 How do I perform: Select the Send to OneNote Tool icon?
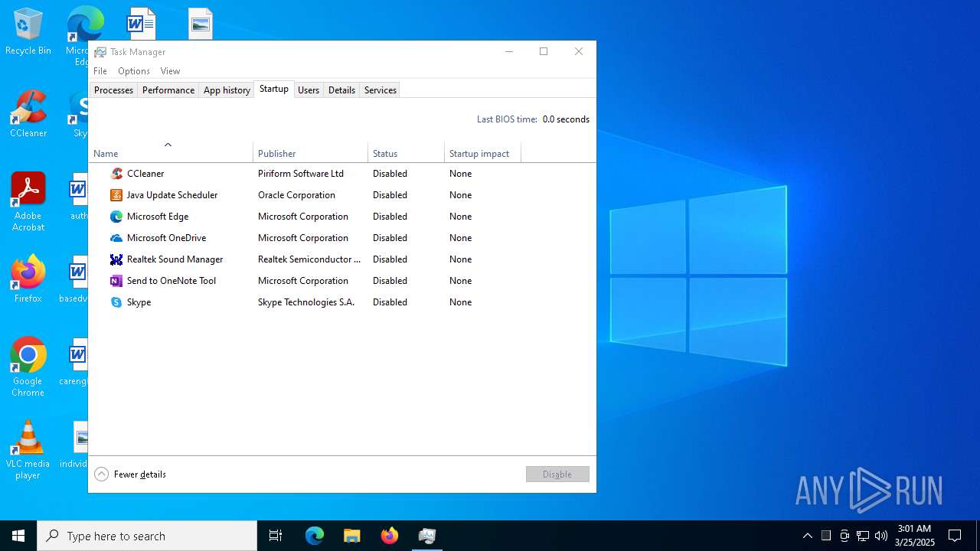click(116, 281)
